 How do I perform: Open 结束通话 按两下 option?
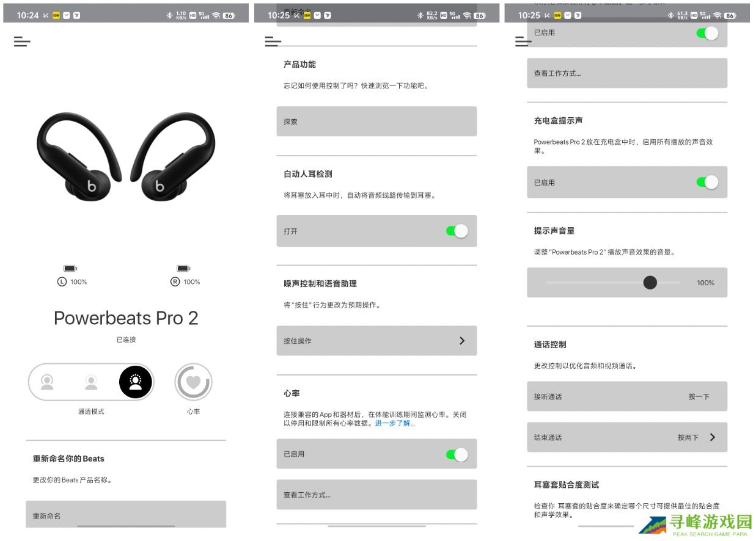click(x=627, y=437)
